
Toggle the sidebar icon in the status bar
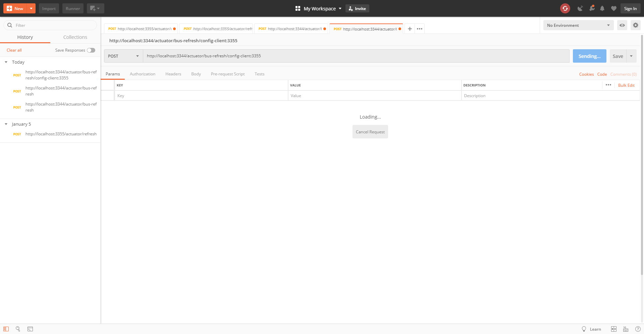[6, 329]
